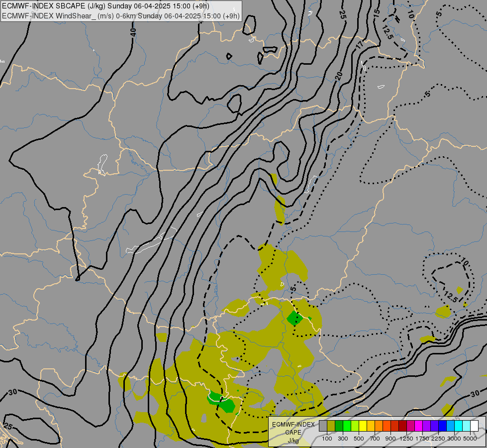Click the SBCAPE title line in the header
This screenshot has width=487, height=448.
pyautogui.click(x=105, y=6)
